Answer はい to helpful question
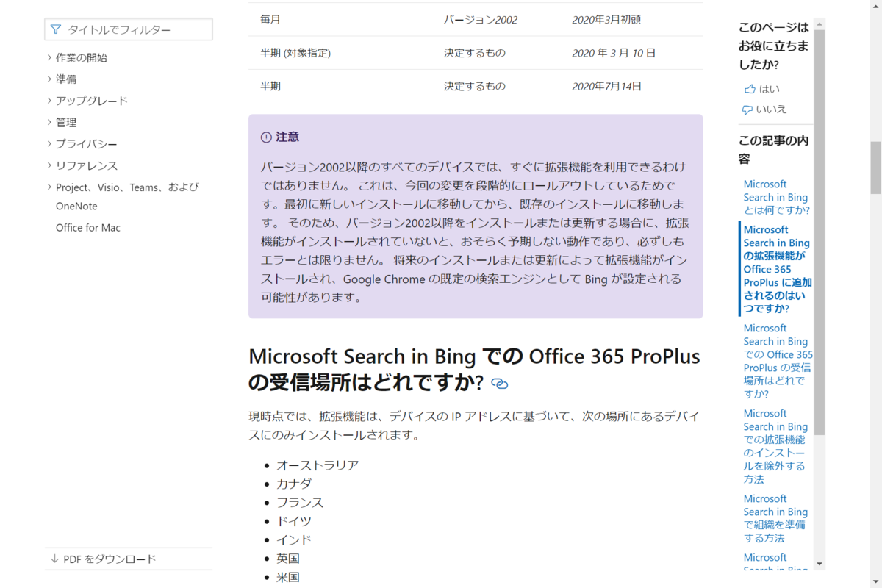 click(x=761, y=89)
